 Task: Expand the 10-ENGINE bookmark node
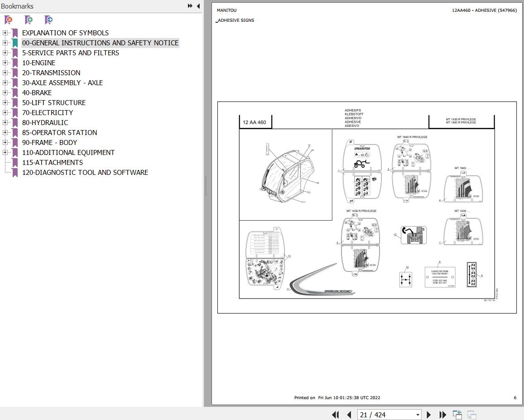click(5, 63)
